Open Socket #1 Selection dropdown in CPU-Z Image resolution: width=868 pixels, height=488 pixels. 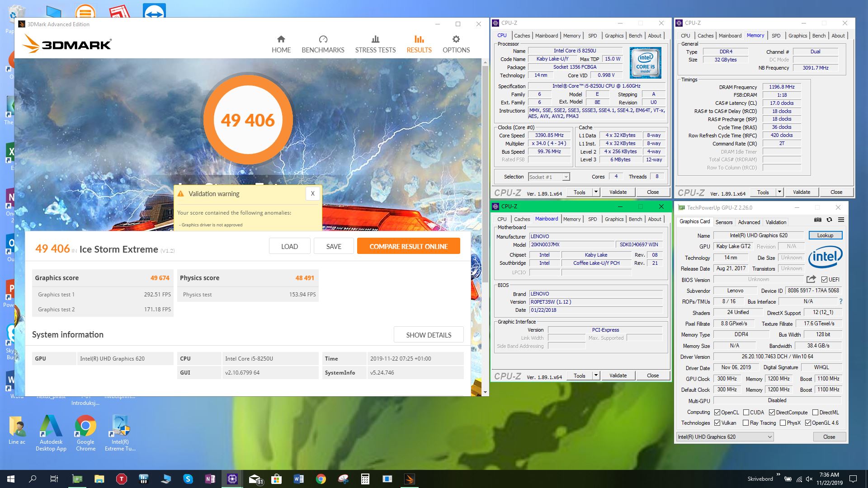coord(549,177)
